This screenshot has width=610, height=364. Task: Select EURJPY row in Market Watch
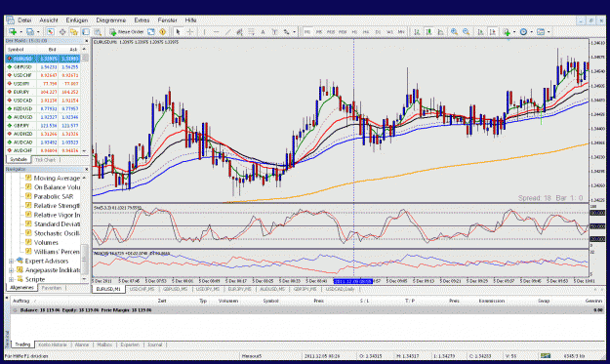point(43,92)
